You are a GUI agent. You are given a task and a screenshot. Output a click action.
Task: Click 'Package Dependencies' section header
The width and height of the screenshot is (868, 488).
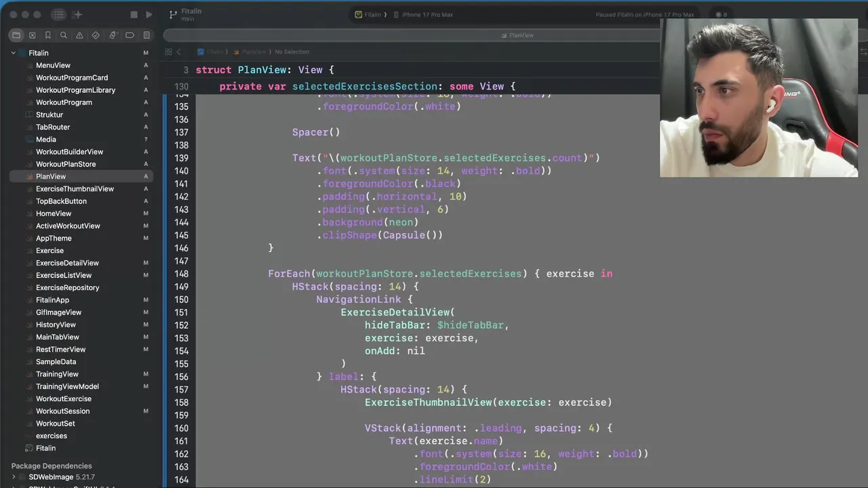click(x=52, y=466)
